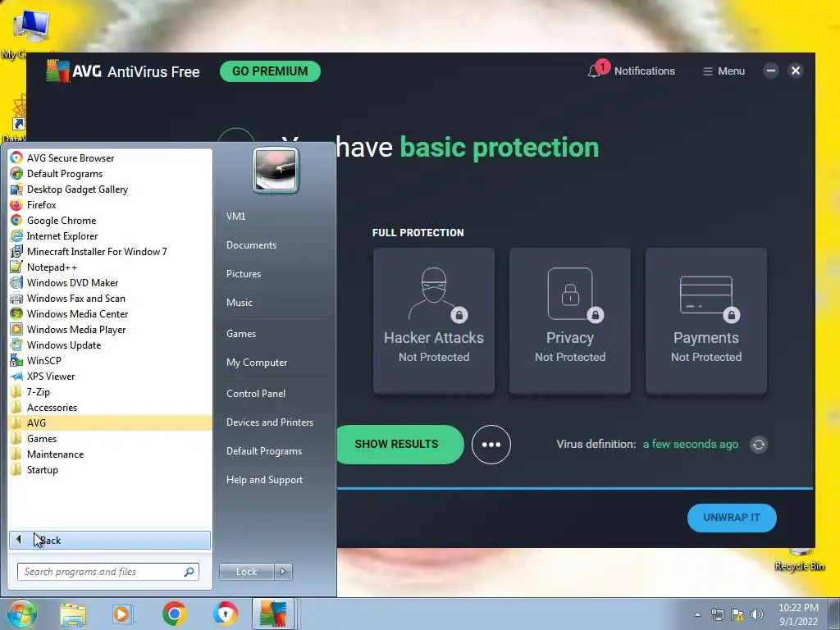
Task: Open Windows Media Player taskbar icon
Action: (122, 614)
